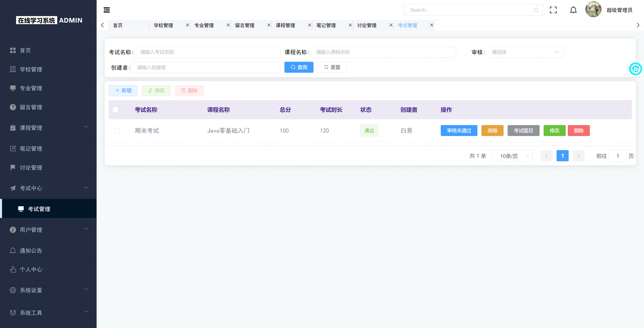Screen dimensions: 644x328
Task: Click the orange 阅卷 button
Action: coord(492,131)
